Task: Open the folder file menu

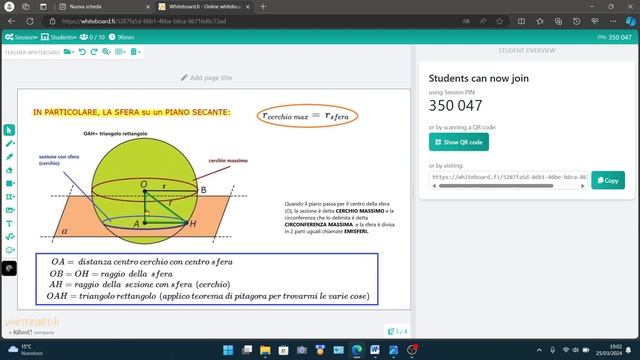Action: (69, 52)
